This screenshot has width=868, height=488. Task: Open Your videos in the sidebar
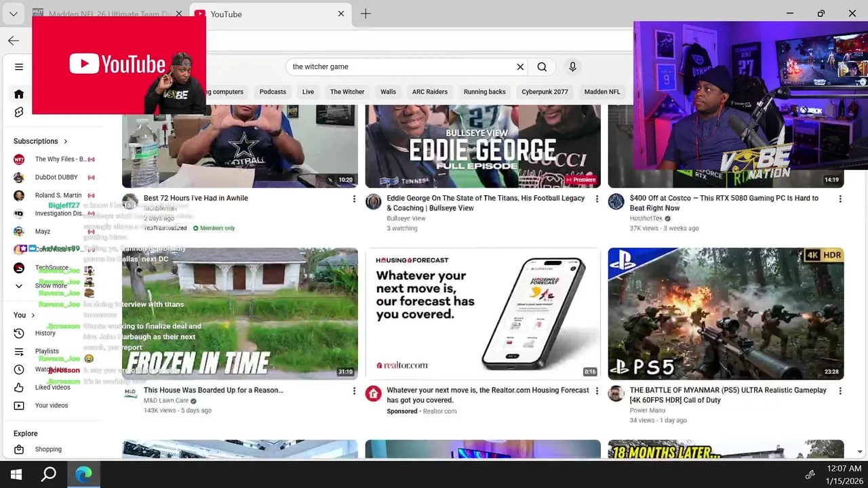point(51,405)
